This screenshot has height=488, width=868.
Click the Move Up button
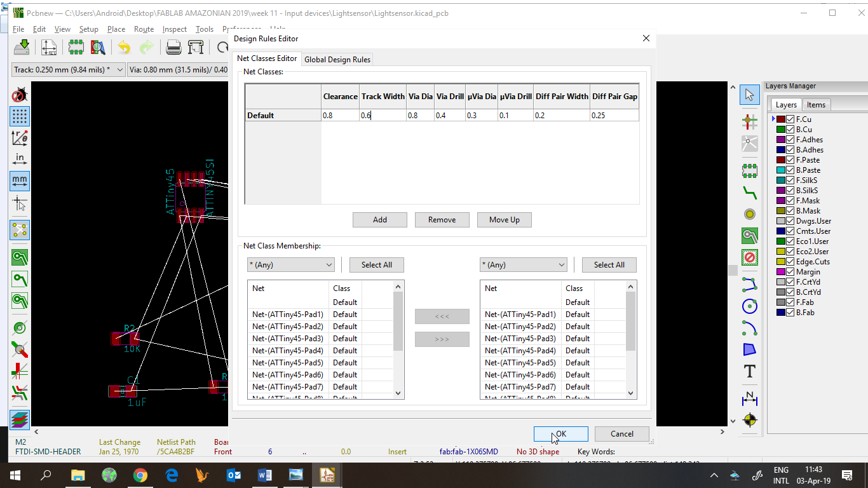pyautogui.click(x=505, y=220)
